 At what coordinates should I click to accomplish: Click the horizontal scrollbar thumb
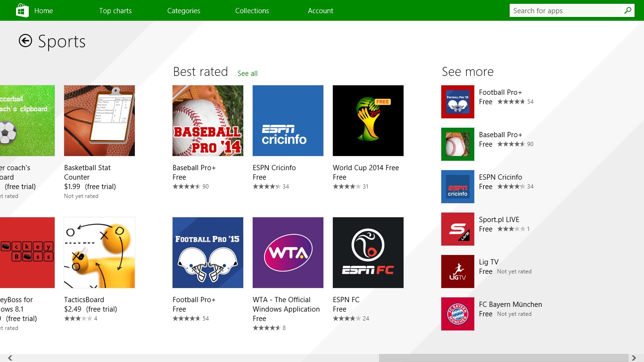click(504, 358)
